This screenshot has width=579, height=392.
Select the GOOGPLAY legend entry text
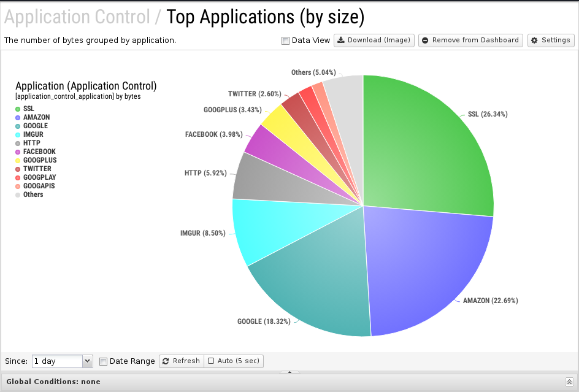39,177
